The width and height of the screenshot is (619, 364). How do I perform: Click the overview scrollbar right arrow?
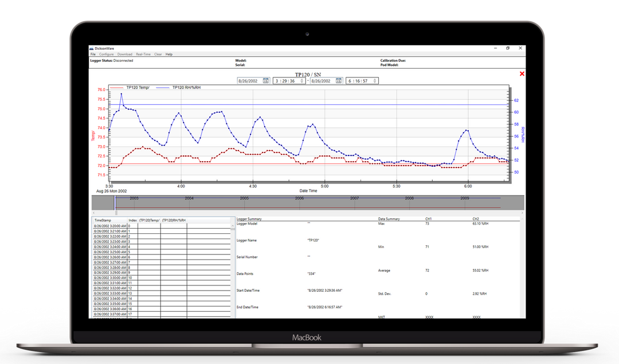[x=522, y=213]
